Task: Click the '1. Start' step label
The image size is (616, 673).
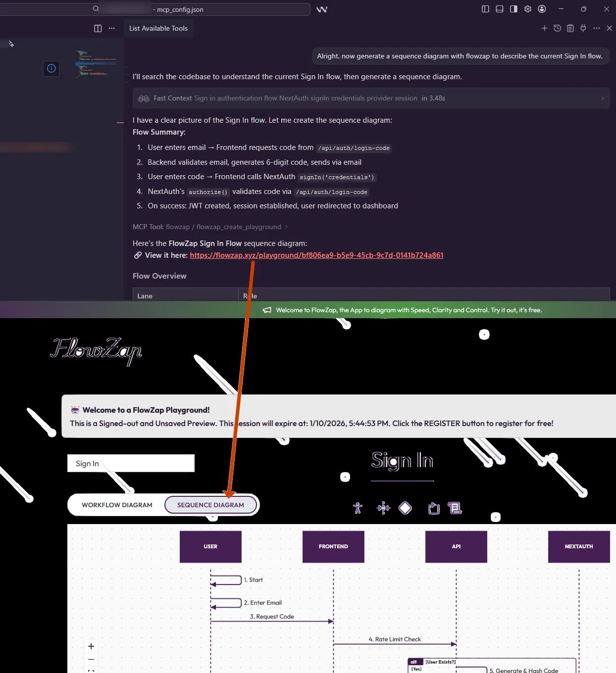Action: (253, 580)
